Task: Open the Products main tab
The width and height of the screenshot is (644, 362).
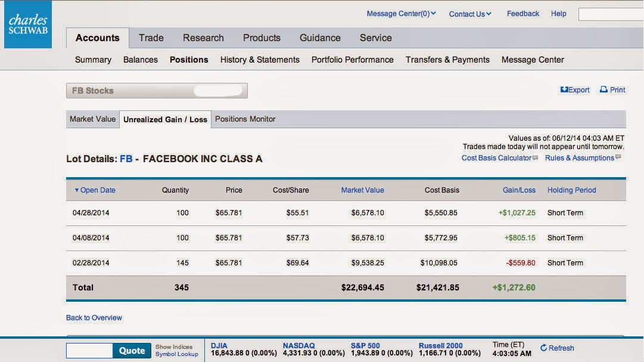Action: (262, 38)
